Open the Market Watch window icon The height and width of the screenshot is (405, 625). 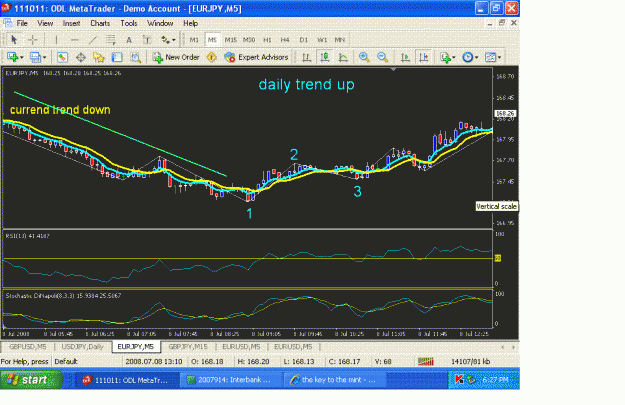point(62,57)
